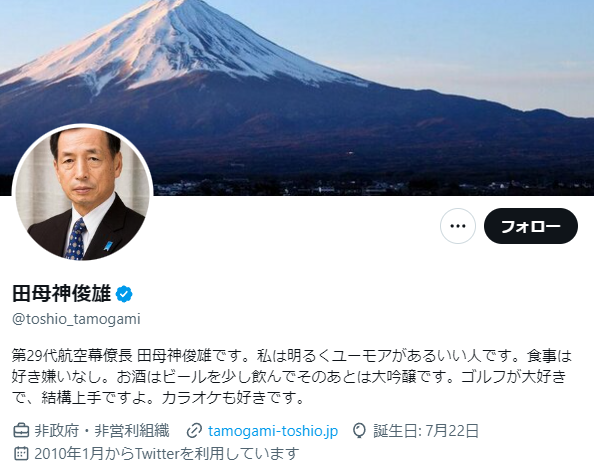Viewport: 594px width, 469px height.
Task: Select the @toshio_tamogami handle text
Action: [x=76, y=319]
